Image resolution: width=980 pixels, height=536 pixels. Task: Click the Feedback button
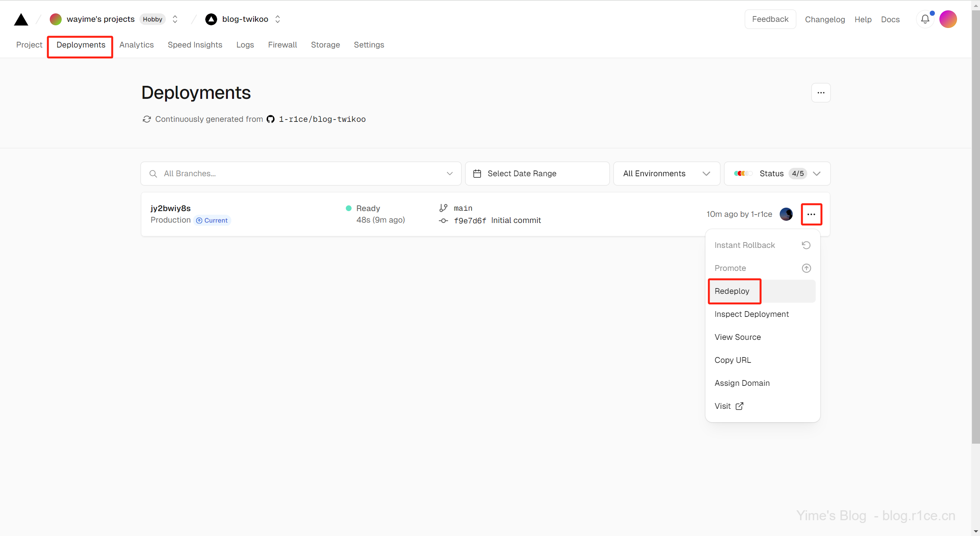[770, 19]
